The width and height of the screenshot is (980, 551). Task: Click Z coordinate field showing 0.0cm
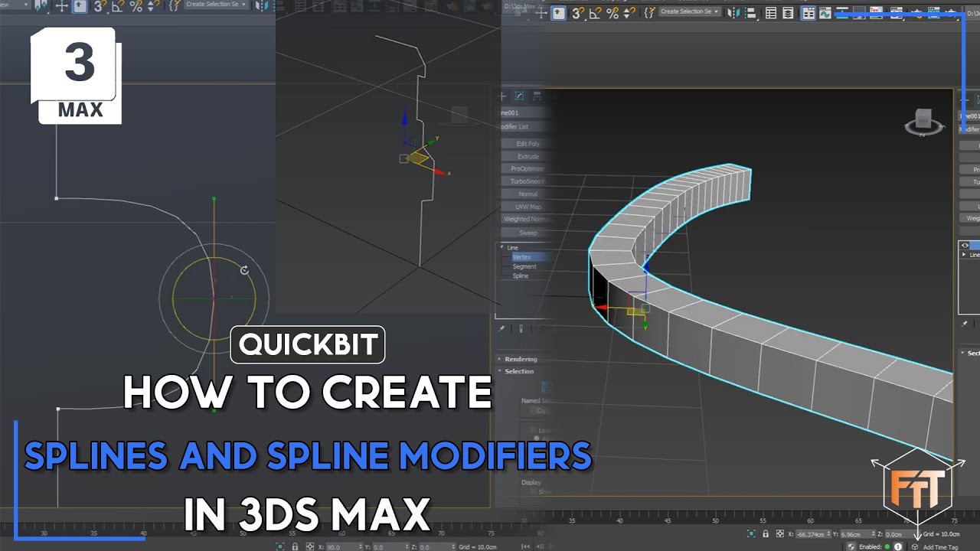coord(900,534)
